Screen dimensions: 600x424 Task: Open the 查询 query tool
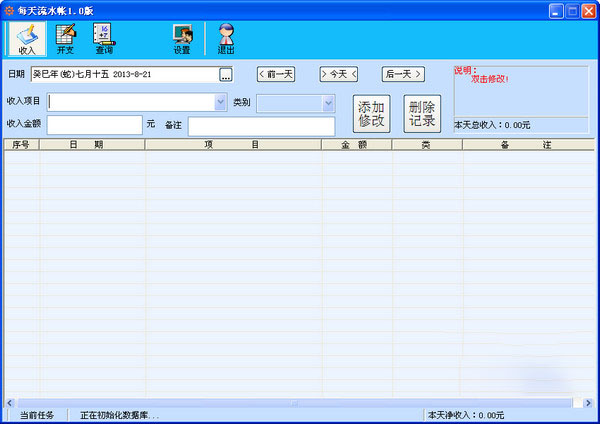pyautogui.click(x=104, y=38)
